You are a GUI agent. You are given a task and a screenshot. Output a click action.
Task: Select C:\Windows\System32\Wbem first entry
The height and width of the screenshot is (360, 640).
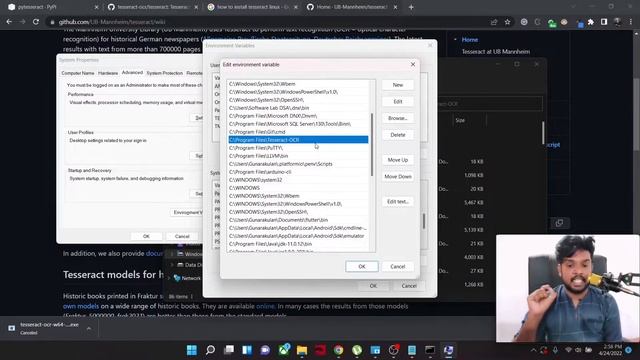298,84
